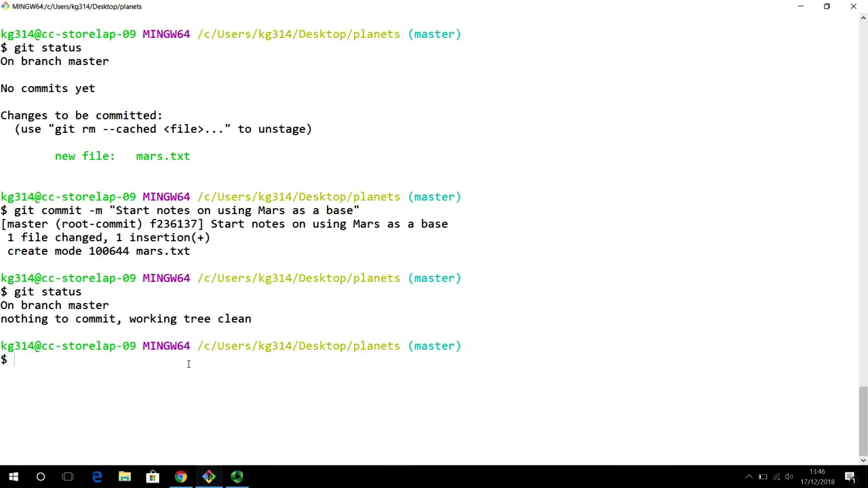Show hidden system tray icons

click(x=749, y=477)
